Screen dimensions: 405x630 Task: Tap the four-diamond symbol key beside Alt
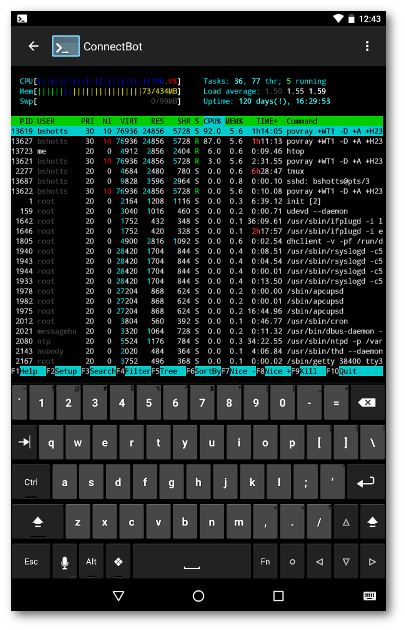click(118, 562)
